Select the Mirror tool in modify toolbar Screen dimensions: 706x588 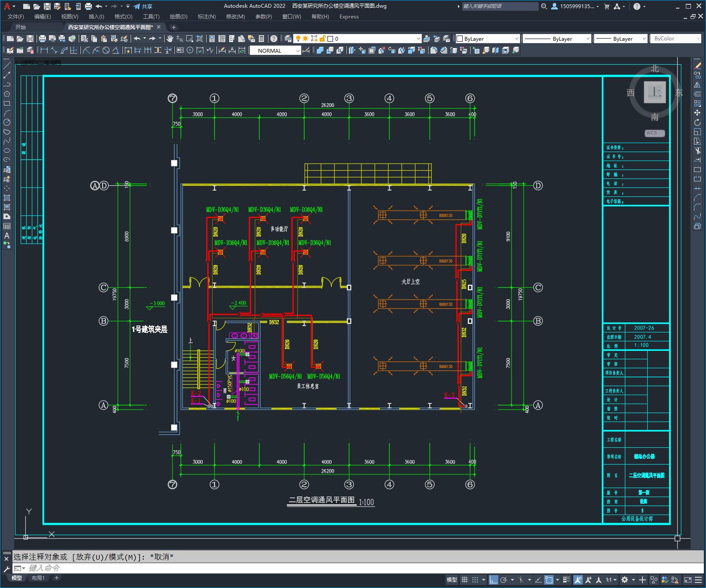(697, 84)
